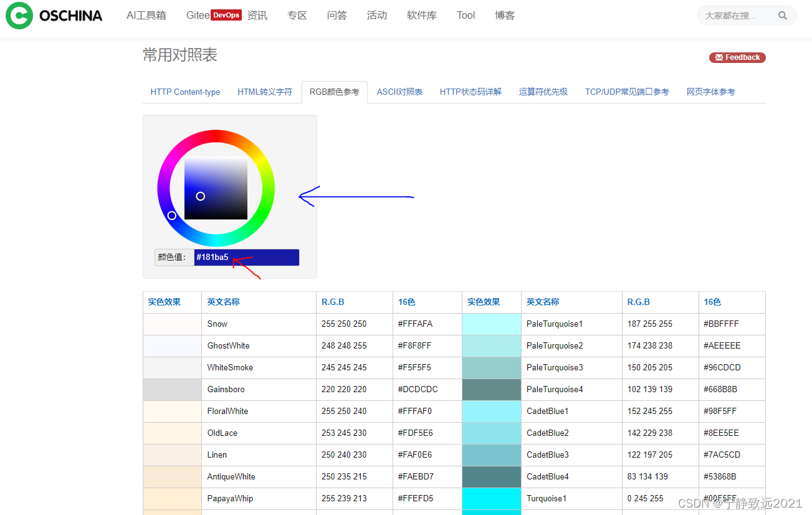Screen dimensions: 812x515
Task: Open the 博客 nav item
Action: coord(505,16)
